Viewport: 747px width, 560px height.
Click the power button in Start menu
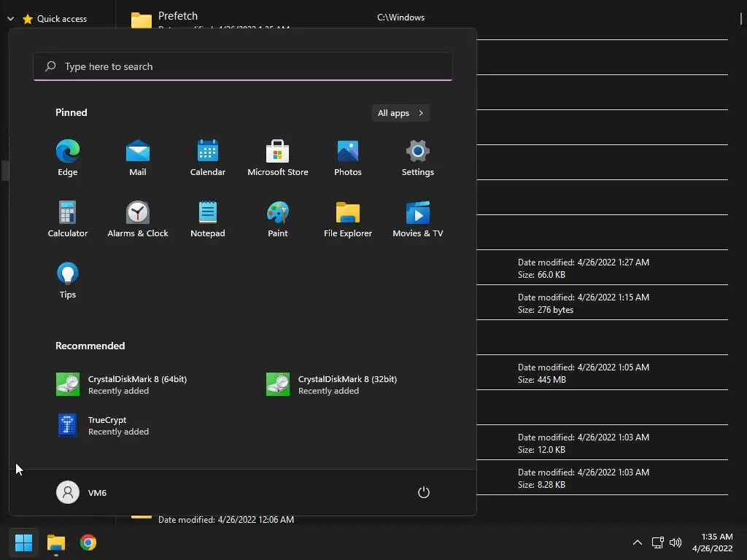pos(424,492)
